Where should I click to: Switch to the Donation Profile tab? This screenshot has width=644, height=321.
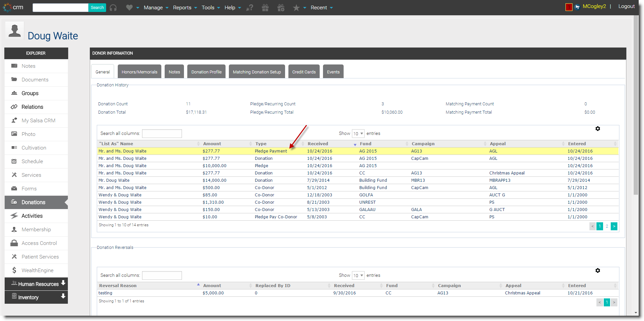point(207,72)
